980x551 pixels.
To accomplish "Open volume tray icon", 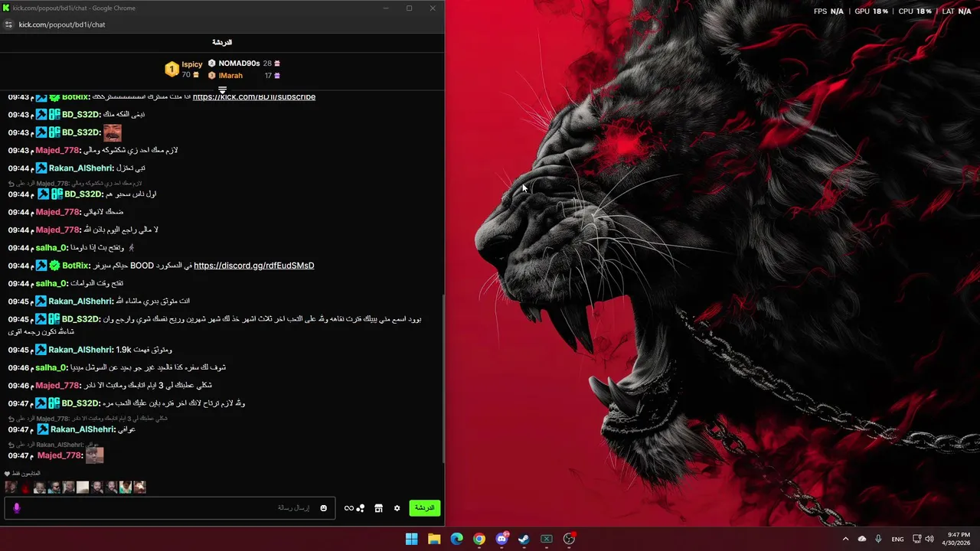I will [929, 539].
